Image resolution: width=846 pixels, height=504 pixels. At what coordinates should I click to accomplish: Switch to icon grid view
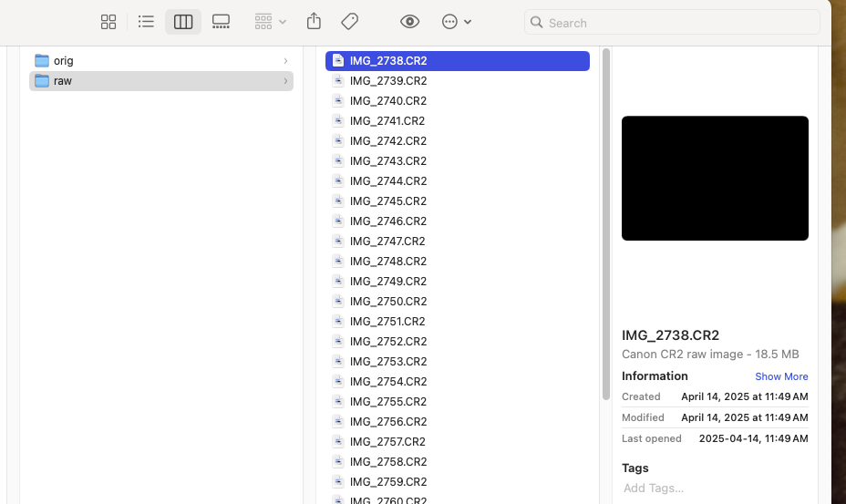(108, 22)
